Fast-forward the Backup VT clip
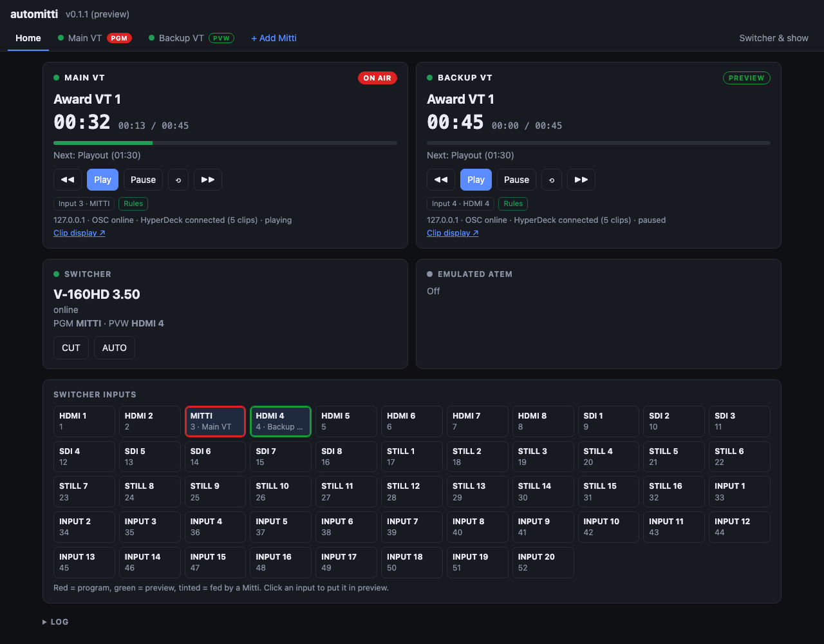This screenshot has height=644, width=824. (x=581, y=180)
